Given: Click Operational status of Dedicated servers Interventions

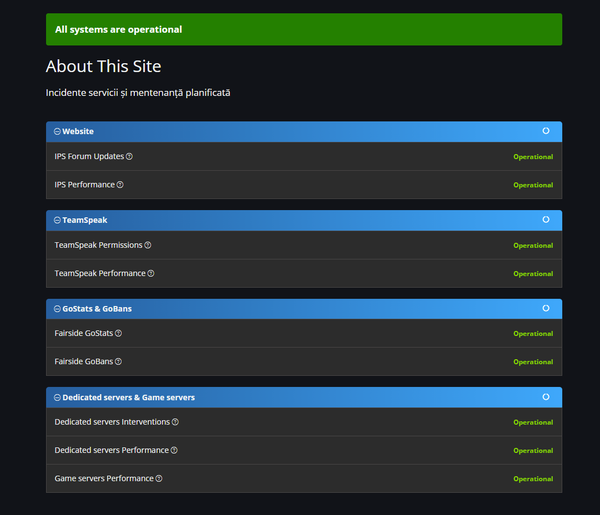Looking at the screenshot, I should coord(533,422).
